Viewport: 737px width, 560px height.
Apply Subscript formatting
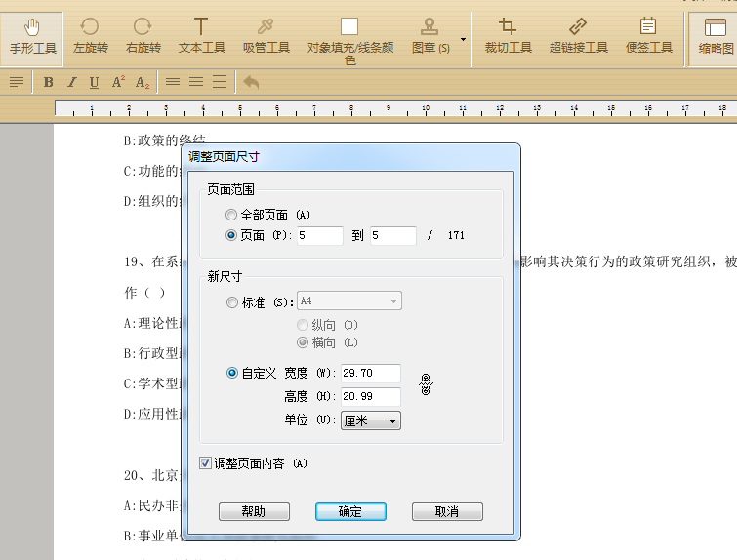[x=142, y=82]
